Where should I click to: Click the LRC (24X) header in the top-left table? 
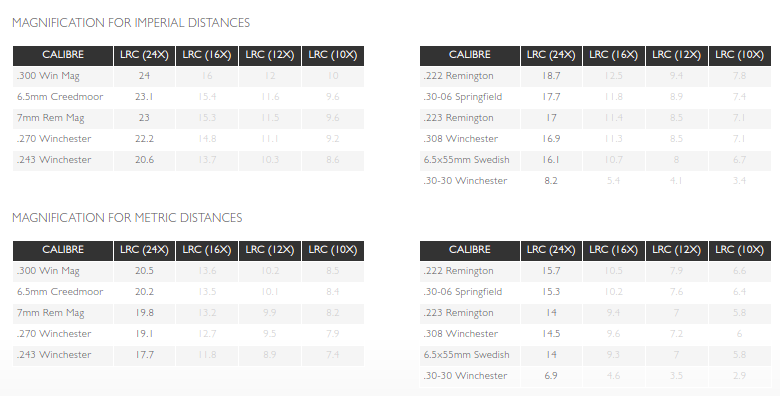144,55
